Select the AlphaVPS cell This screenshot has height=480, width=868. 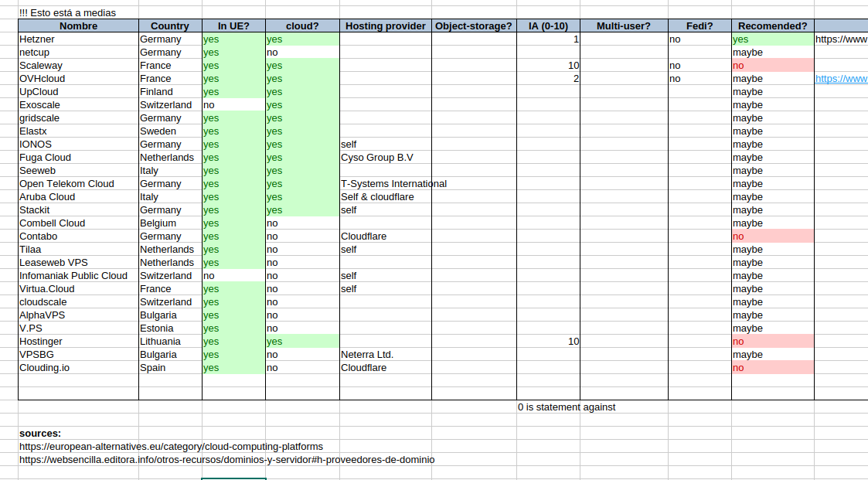coord(78,315)
